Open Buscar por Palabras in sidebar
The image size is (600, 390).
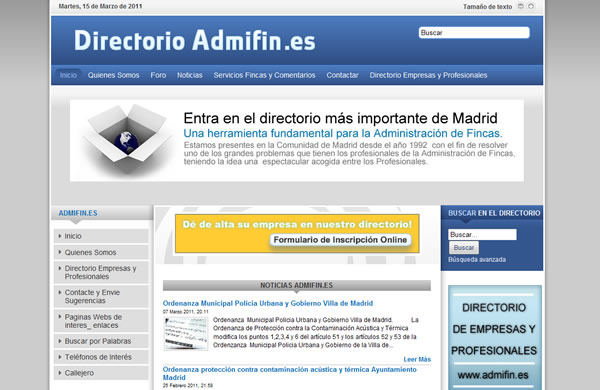101,341
